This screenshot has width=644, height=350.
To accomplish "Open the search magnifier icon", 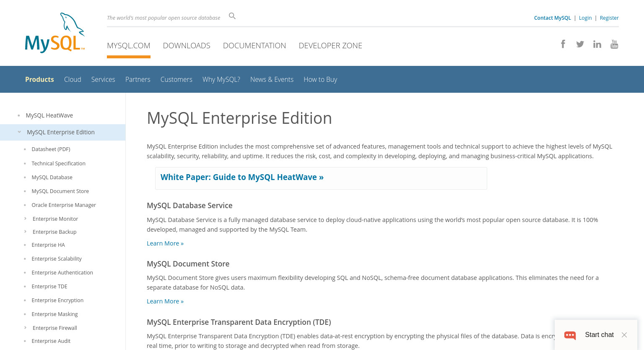I will pyautogui.click(x=232, y=16).
